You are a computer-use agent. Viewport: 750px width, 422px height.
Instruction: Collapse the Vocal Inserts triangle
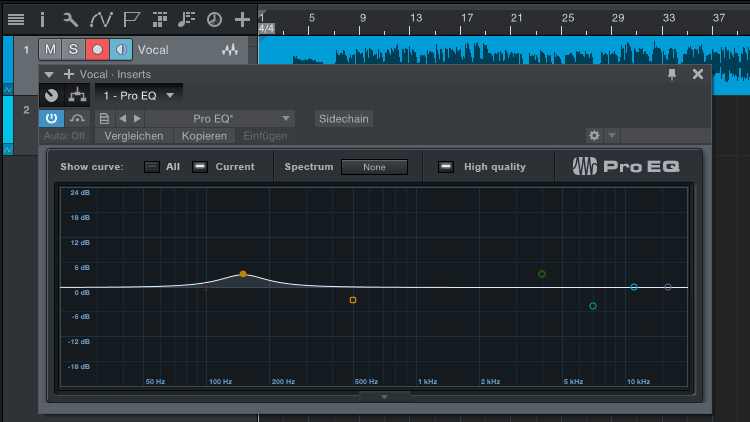pyautogui.click(x=48, y=75)
